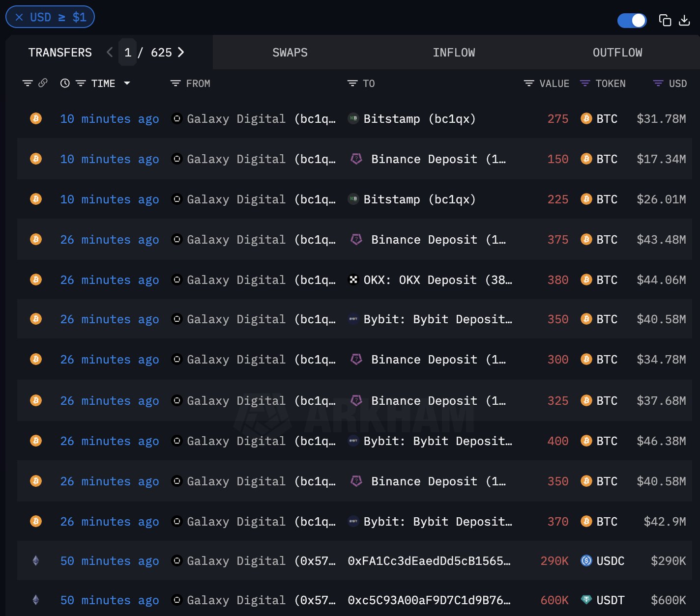Filter by the USD column
700x616 pixels.
click(658, 84)
